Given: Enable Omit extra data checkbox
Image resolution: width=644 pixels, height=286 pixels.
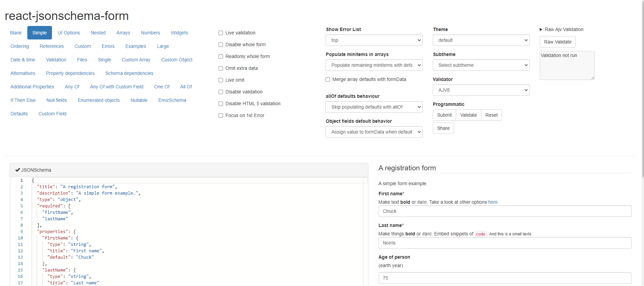Looking at the screenshot, I should point(221,68).
